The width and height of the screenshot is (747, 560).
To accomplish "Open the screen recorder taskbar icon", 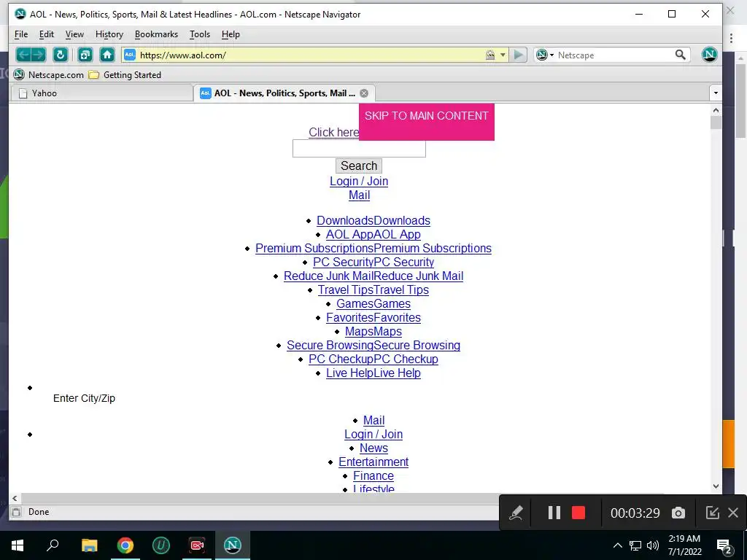I will (197, 545).
